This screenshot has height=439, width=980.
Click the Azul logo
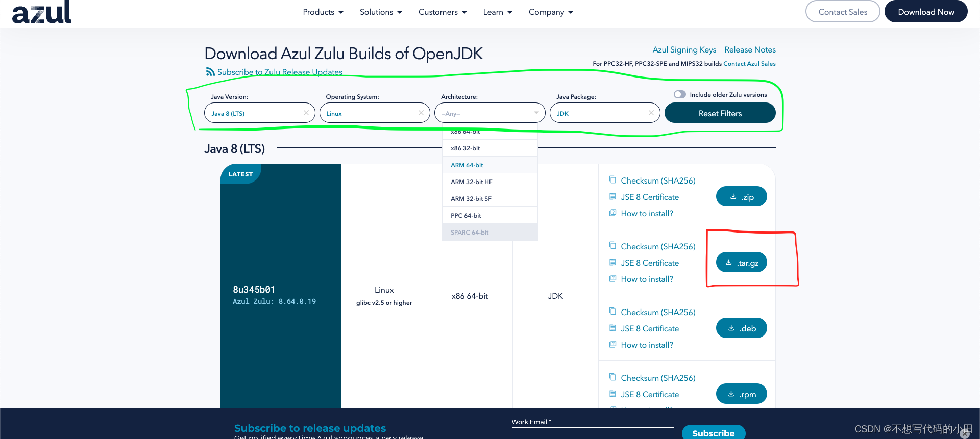41,12
